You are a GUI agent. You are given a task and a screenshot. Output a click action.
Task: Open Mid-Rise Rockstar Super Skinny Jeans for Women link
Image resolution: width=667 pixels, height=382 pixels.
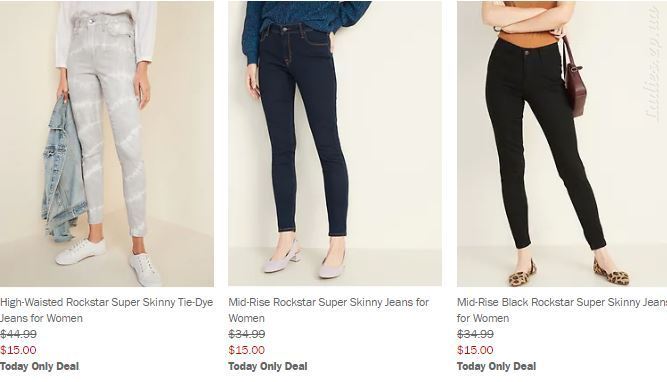pos(328,310)
